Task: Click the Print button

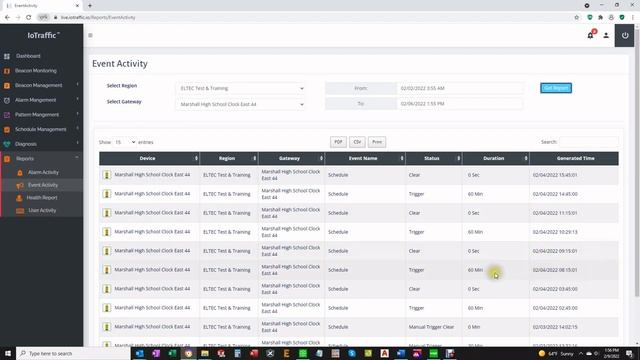Action: (377, 142)
